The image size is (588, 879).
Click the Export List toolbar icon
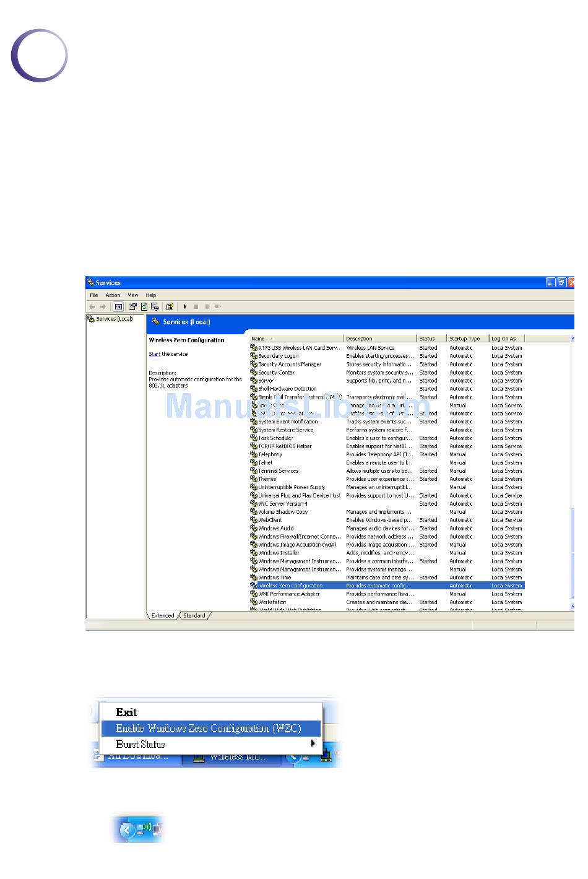click(155, 306)
